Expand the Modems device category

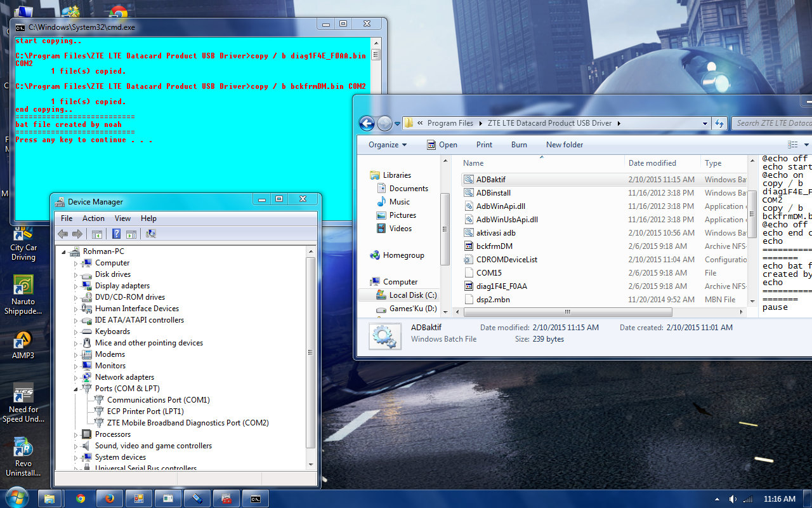click(x=76, y=355)
